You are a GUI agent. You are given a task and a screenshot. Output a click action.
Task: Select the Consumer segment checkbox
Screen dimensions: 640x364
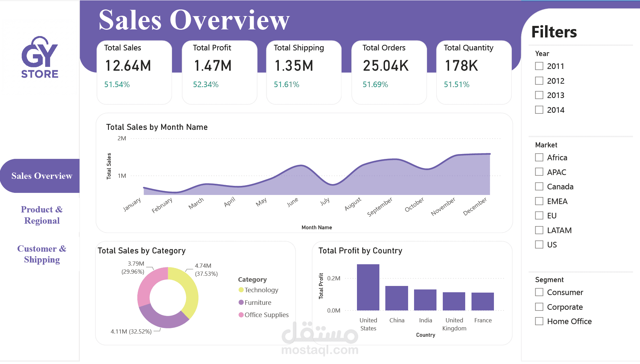point(539,292)
